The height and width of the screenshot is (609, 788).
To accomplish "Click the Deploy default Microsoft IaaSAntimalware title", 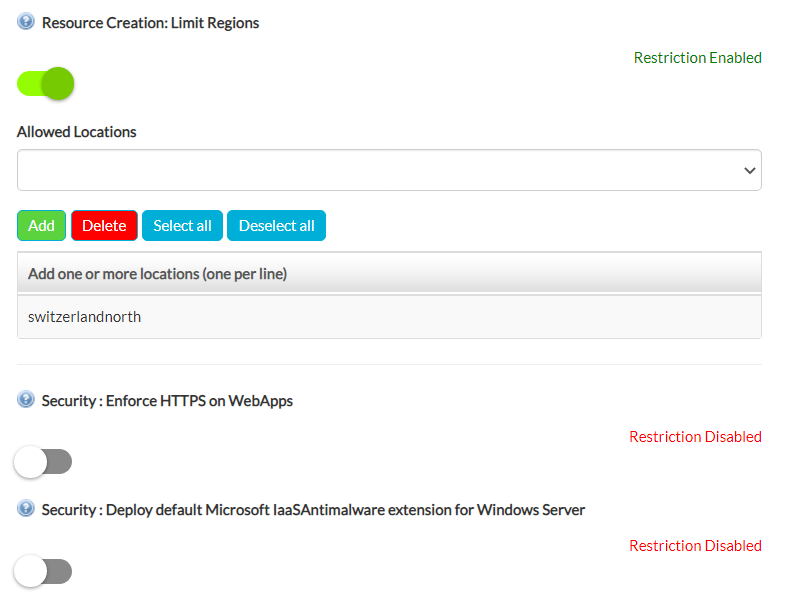I will tap(313, 510).
